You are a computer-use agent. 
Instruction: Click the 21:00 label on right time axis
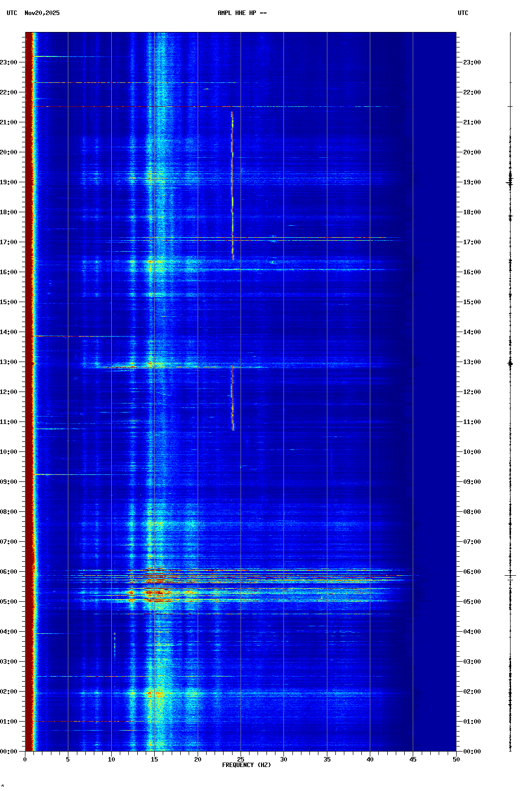tap(472, 122)
